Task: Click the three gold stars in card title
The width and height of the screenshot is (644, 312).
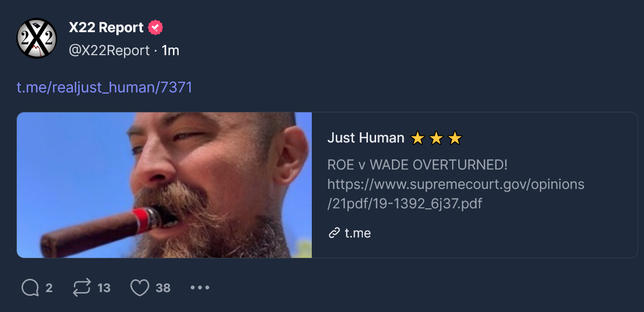Action: [x=436, y=138]
